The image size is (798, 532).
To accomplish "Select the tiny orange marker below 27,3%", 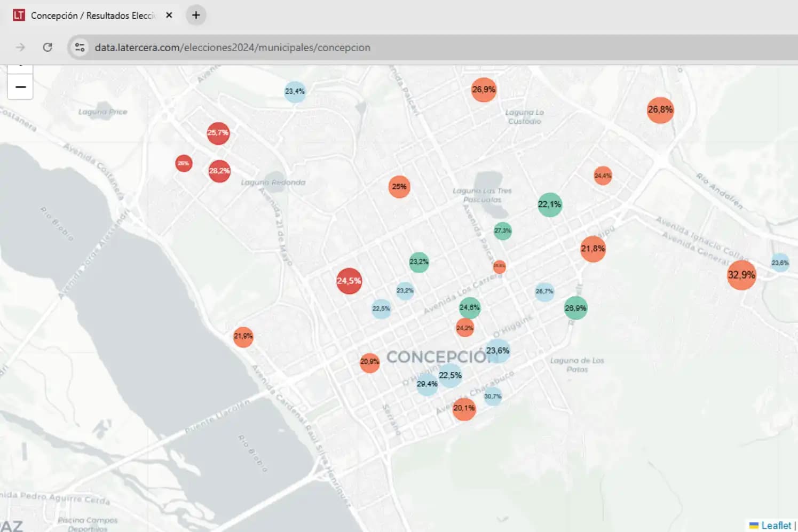I will pyautogui.click(x=499, y=266).
